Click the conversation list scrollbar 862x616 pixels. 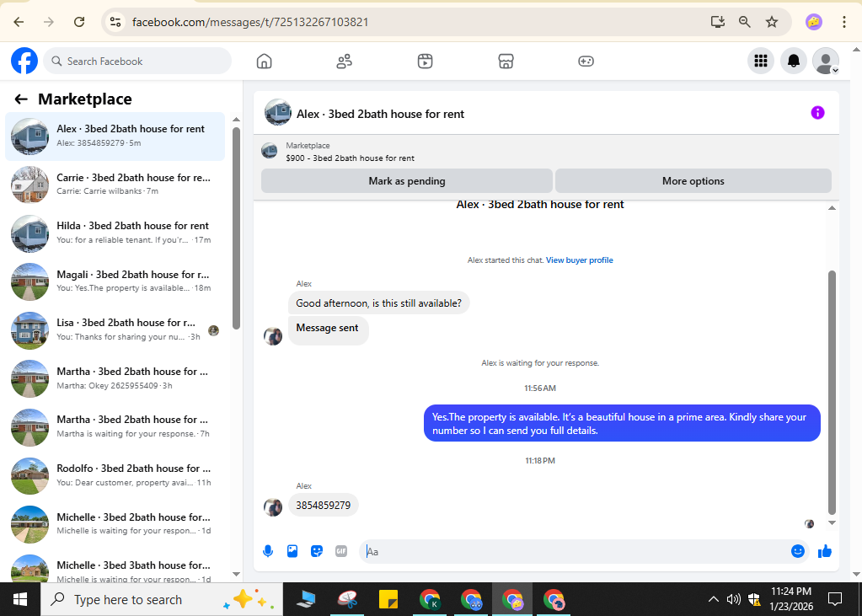[x=237, y=228]
